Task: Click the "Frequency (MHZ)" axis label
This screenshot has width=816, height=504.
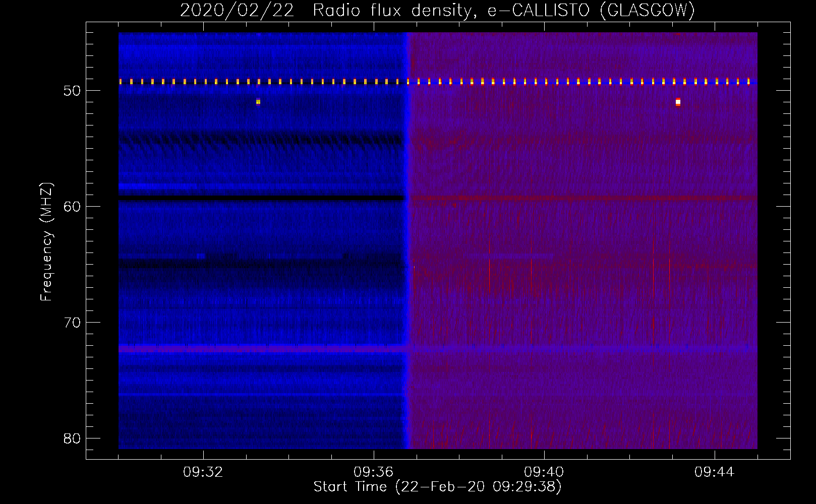Action: (46, 242)
